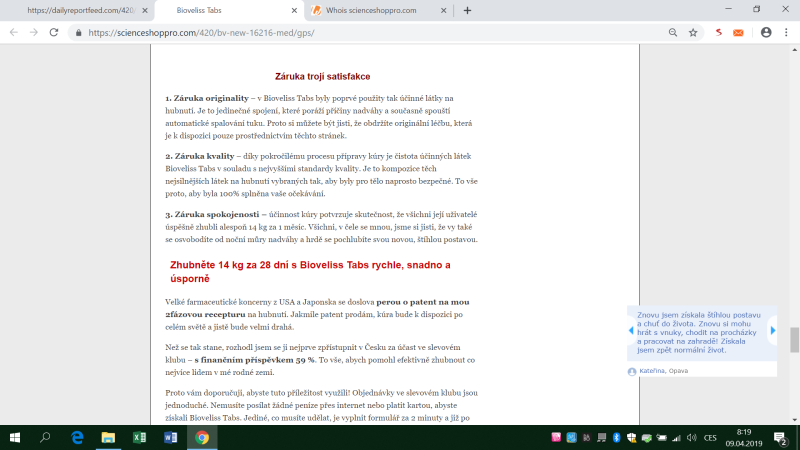The height and width of the screenshot is (450, 800).
Task: Open the Chrome three-dot menu
Action: 786,33
